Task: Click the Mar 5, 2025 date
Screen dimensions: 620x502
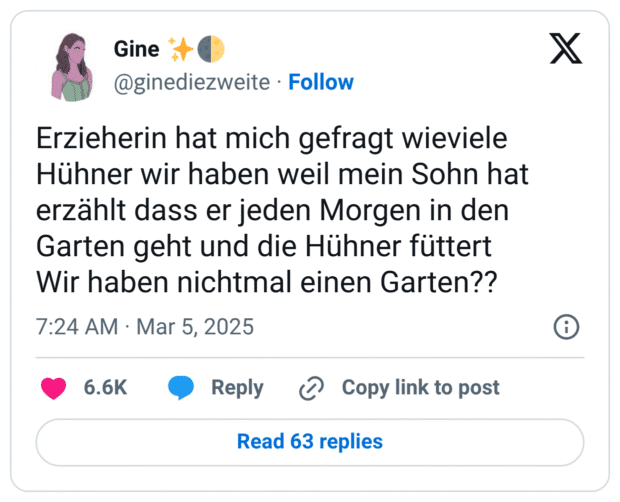Action: 193,327
